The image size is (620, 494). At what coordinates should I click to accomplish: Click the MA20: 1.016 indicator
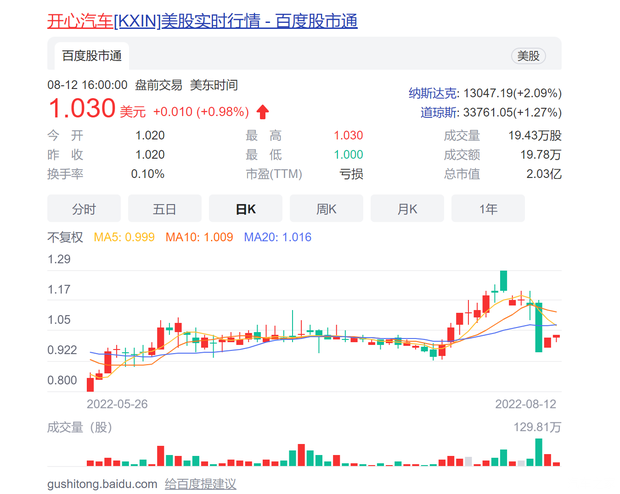tap(278, 237)
